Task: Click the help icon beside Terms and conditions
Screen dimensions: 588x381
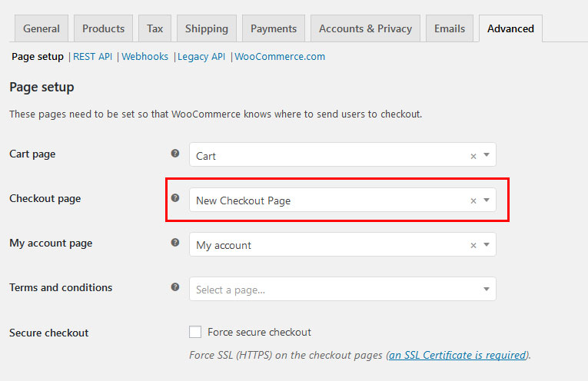Action: click(175, 287)
